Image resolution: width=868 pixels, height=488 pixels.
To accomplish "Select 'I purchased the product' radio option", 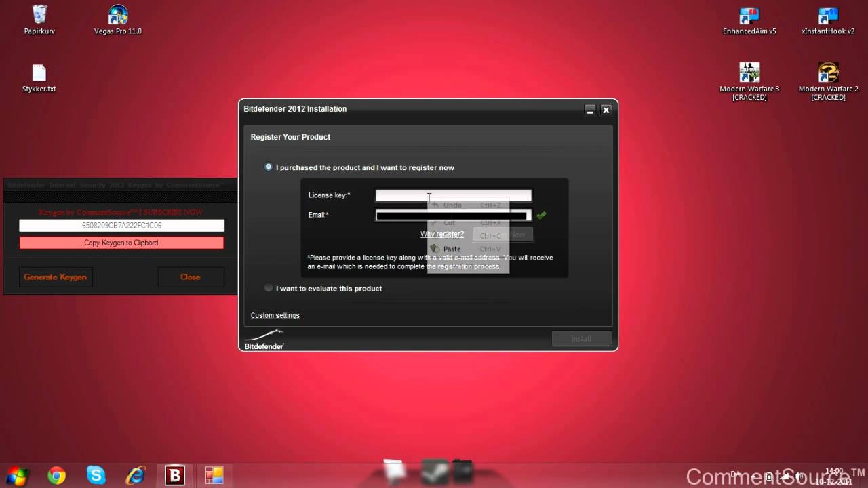I will click(x=269, y=167).
